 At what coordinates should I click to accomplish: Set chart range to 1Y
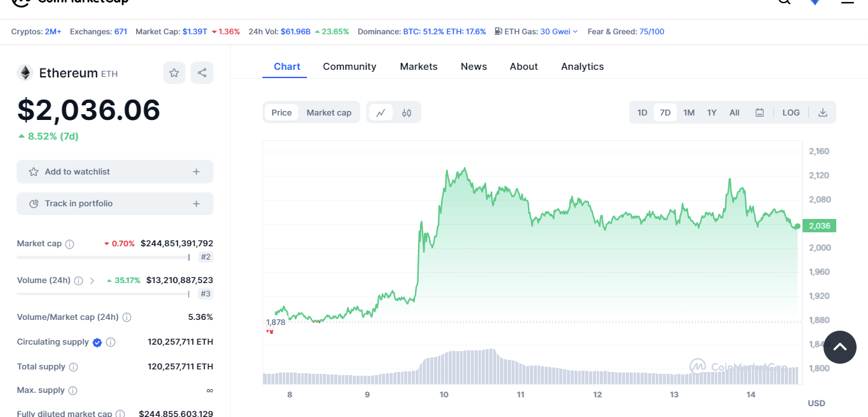point(712,112)
